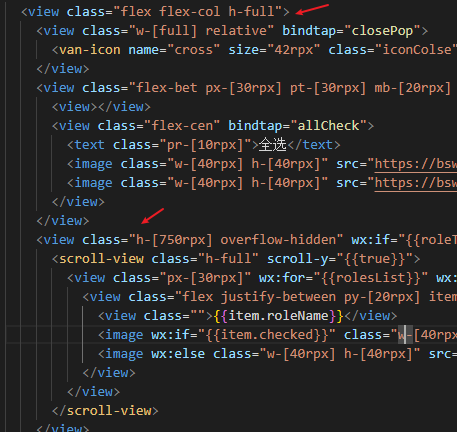Click the "justify-between" class token
457x432 pixels.
pos(278,297)
